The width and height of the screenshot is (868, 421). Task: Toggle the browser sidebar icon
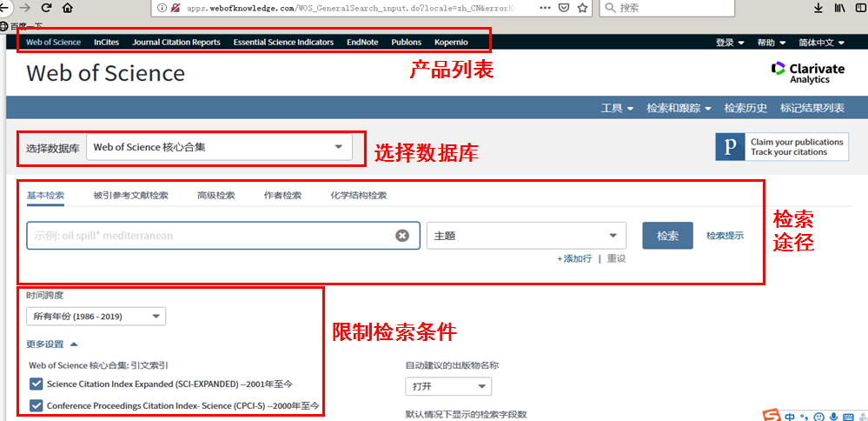pos(863,9)
